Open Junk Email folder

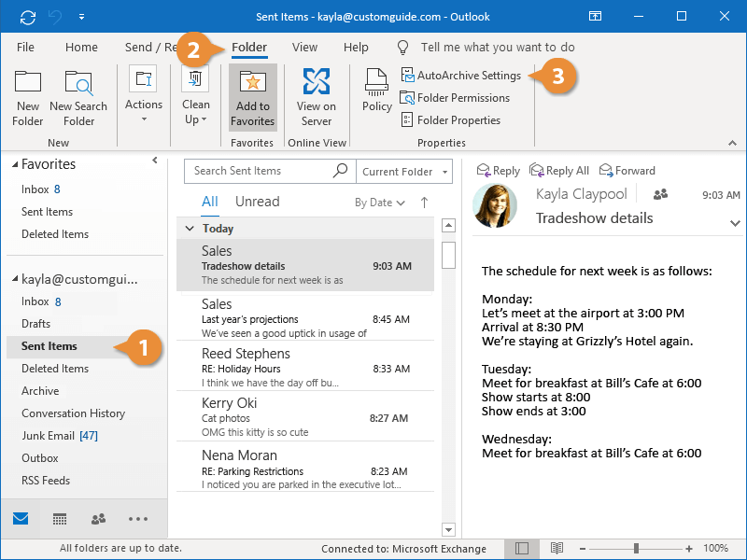pos(60,436)
